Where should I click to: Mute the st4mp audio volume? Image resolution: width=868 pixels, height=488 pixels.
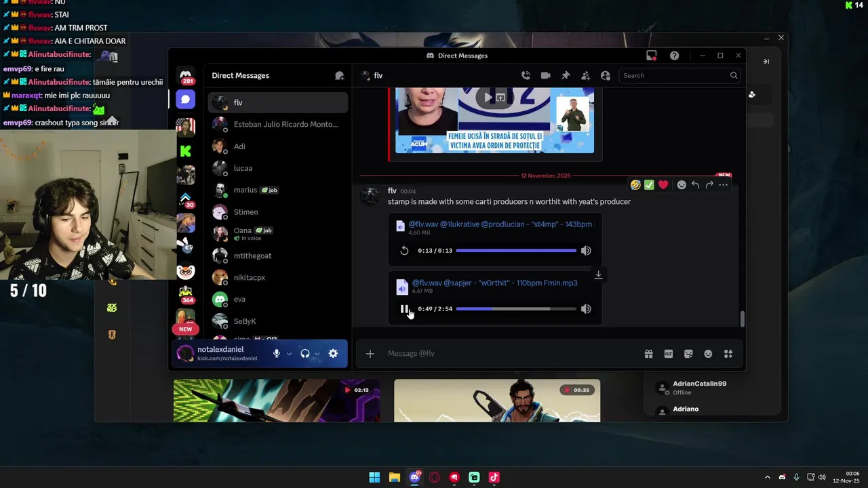pyautogui.click(x=586, y=251)
